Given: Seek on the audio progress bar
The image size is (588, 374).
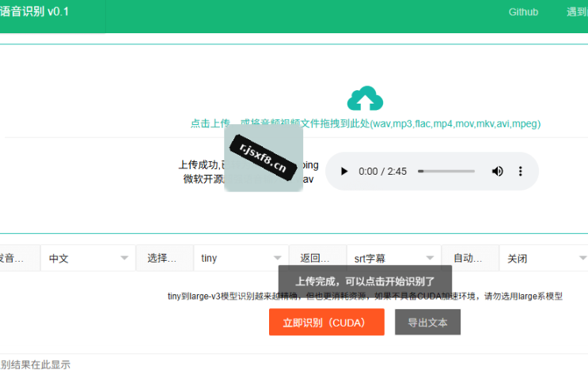Looking at the screenshot, I should pos(446,172).
